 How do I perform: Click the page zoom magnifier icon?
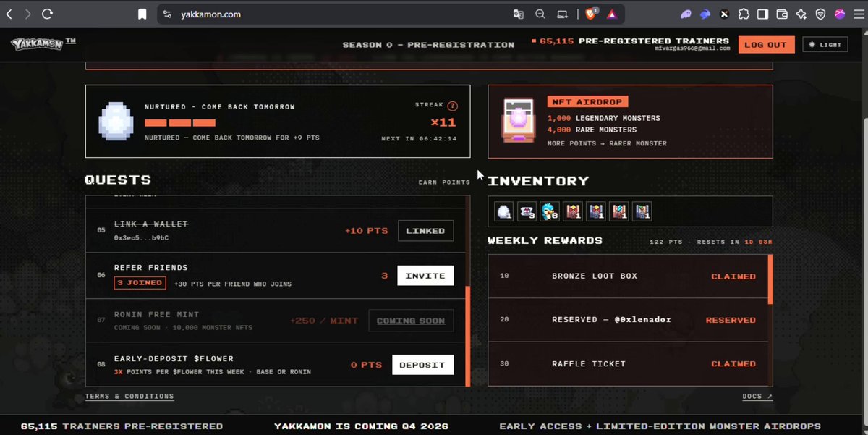pos(540,14)
